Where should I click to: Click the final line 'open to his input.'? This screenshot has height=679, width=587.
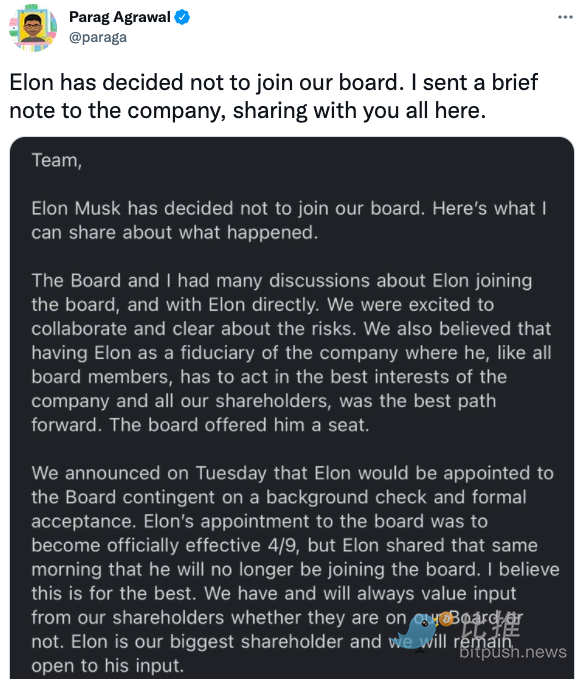(108, 666)
